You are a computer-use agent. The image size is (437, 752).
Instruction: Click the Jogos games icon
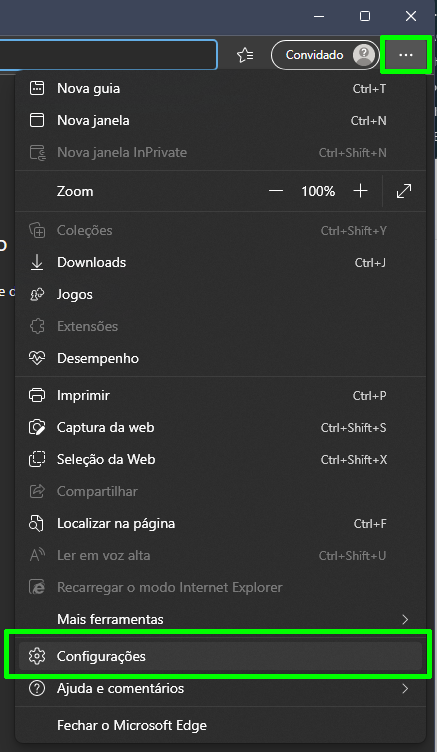click(37, 294)
